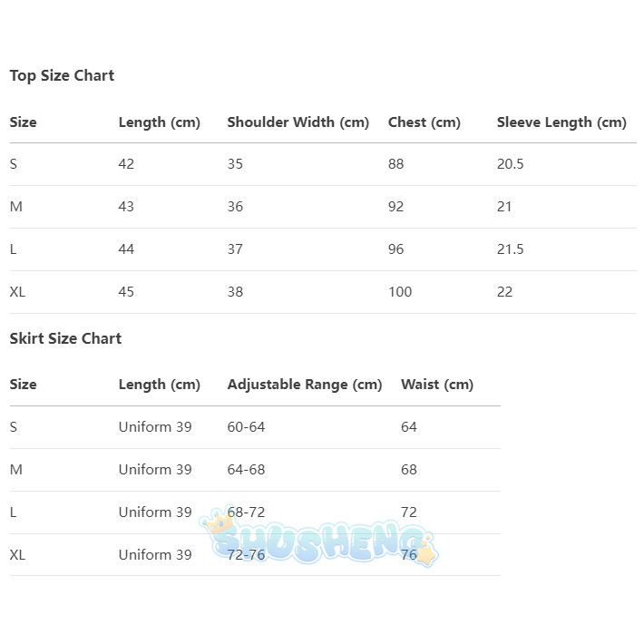
Task: Select the sleeve length value 22
Action: [x=504, y=292]
